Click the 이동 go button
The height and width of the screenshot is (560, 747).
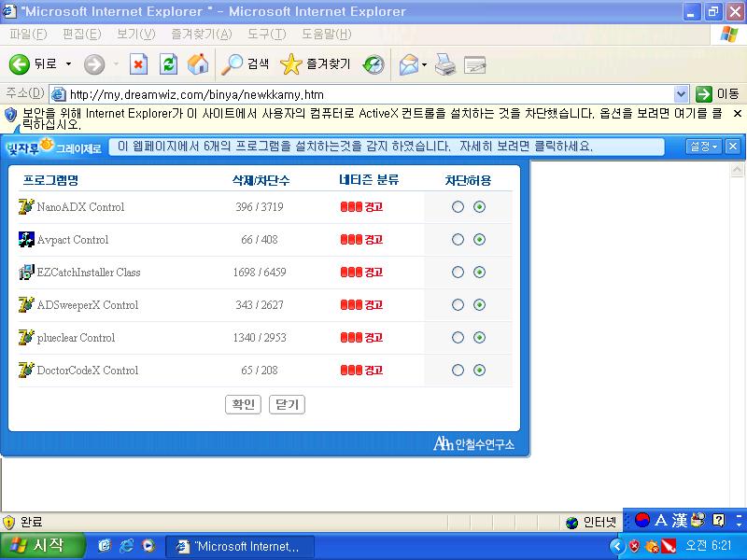point(717,94)
